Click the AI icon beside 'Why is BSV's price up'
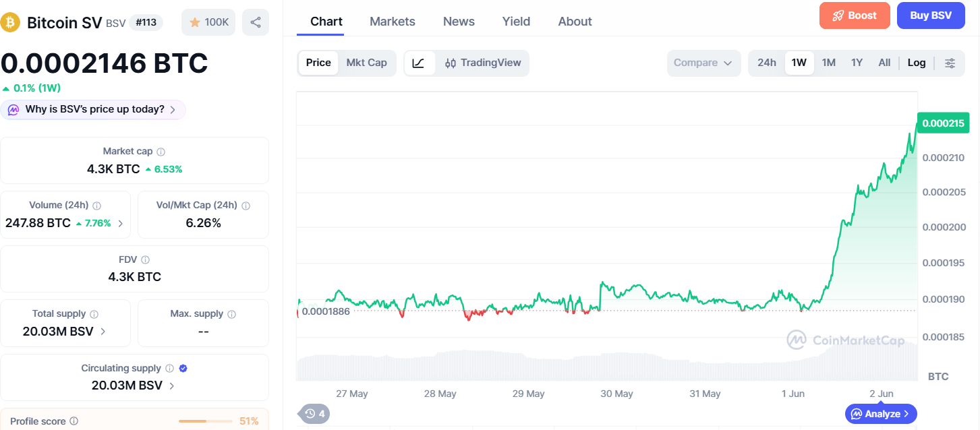The height and width of the screenshot is (430, 980). click(13, 109)
